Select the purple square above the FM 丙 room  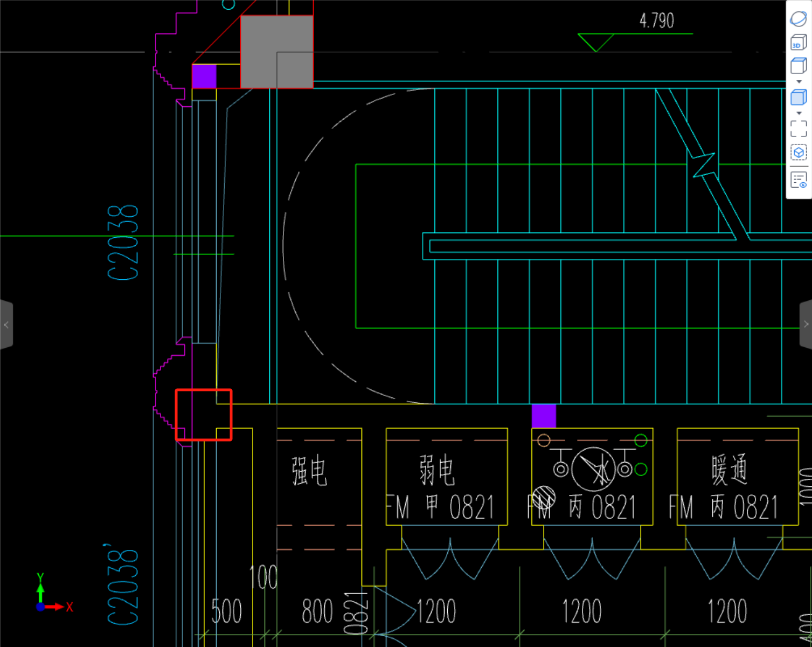point(544,416)
